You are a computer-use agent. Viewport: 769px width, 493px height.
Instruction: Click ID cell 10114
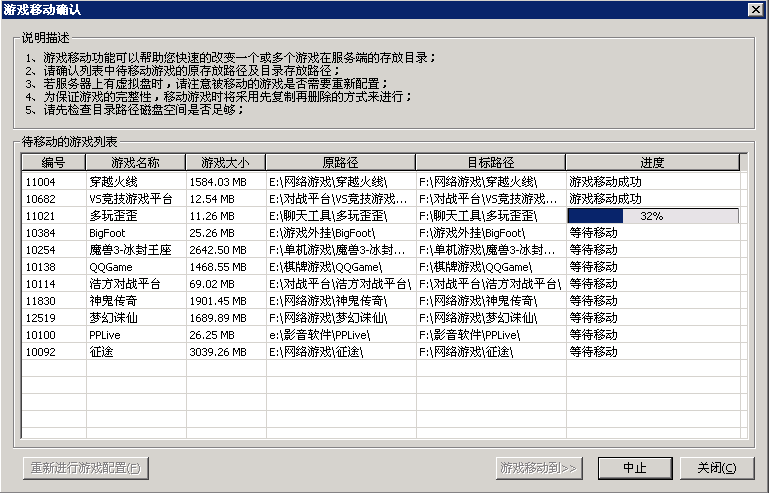coord(41,284)
